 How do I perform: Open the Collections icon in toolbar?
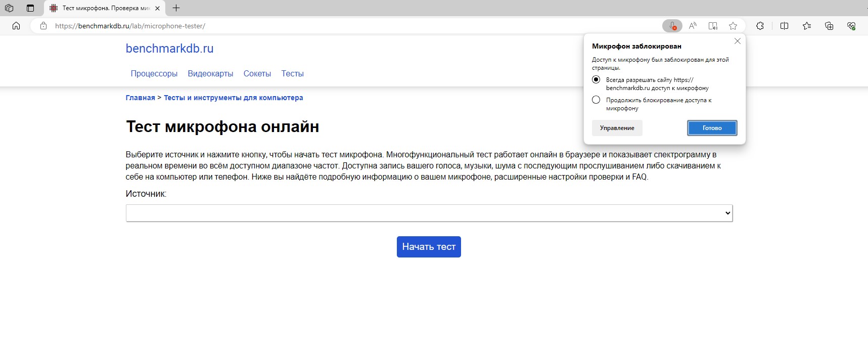[829, 26]
